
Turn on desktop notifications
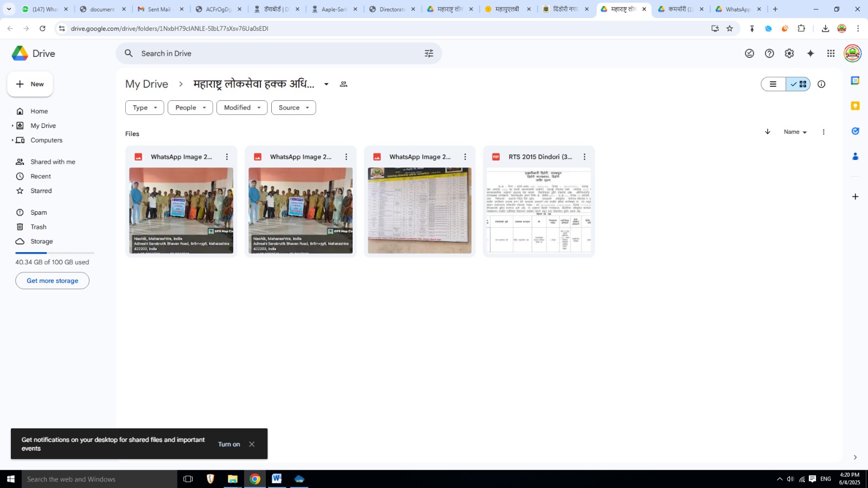(229, 444)
